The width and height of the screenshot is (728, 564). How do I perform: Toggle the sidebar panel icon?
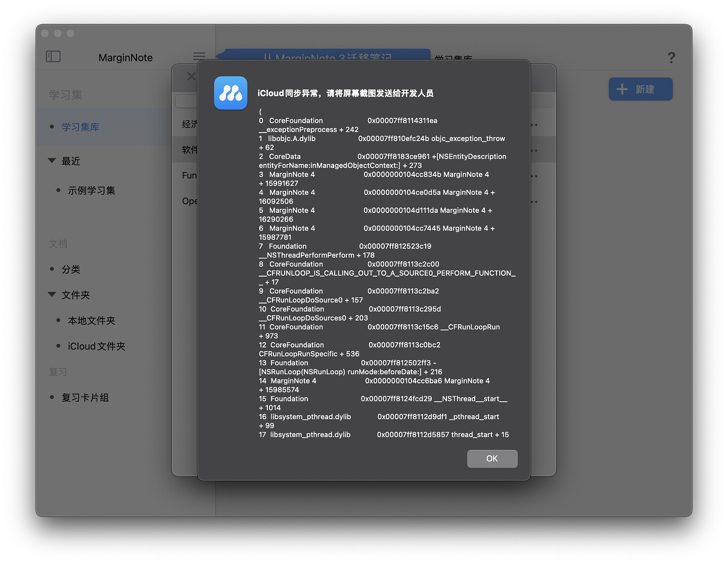pyautogui.click(x=53, y=57)
